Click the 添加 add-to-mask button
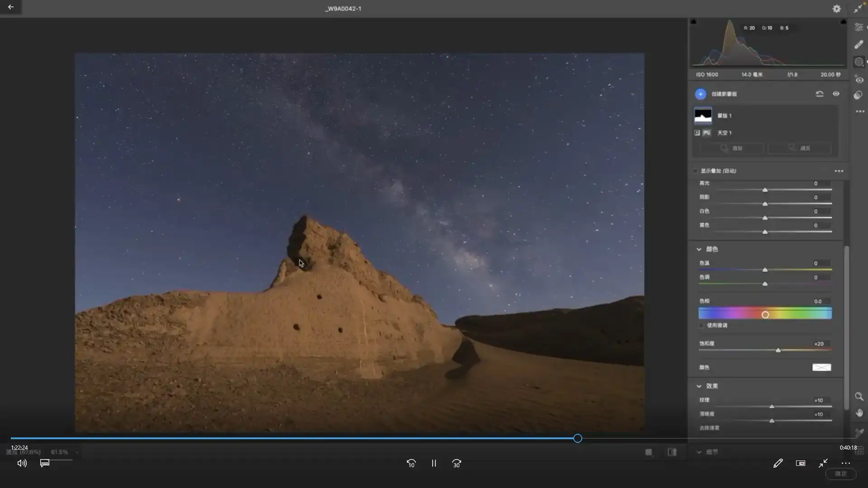 pyautogui.click(x=731, y=148)
